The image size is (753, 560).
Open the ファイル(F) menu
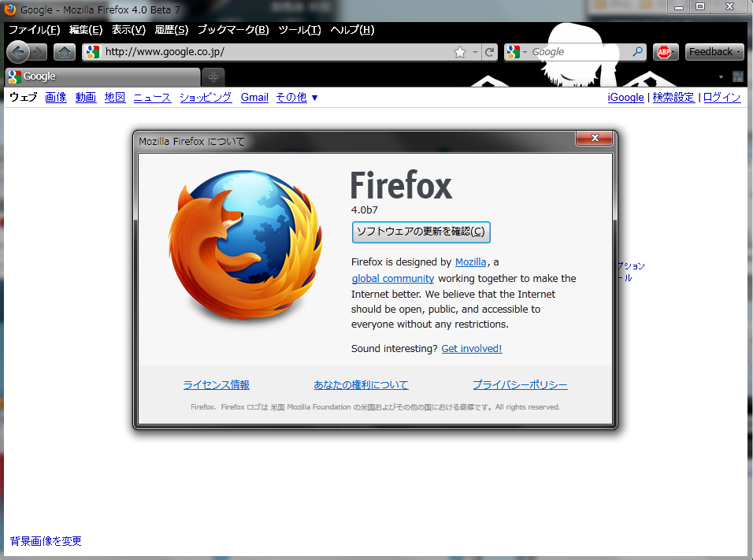pos(34,30)
